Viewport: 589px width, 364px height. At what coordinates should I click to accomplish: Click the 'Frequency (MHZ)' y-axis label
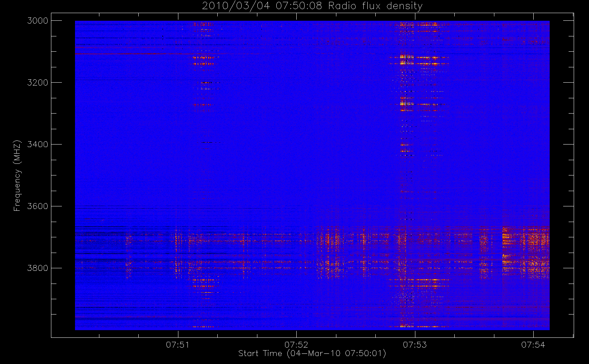pyautogui.click(x=17, y=175)
